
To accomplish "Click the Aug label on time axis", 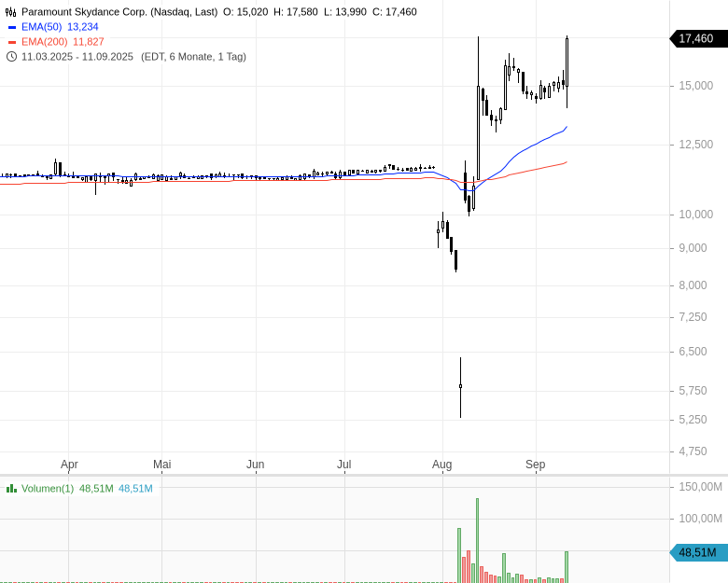I will pyautogui.click(x=442, y=465).
